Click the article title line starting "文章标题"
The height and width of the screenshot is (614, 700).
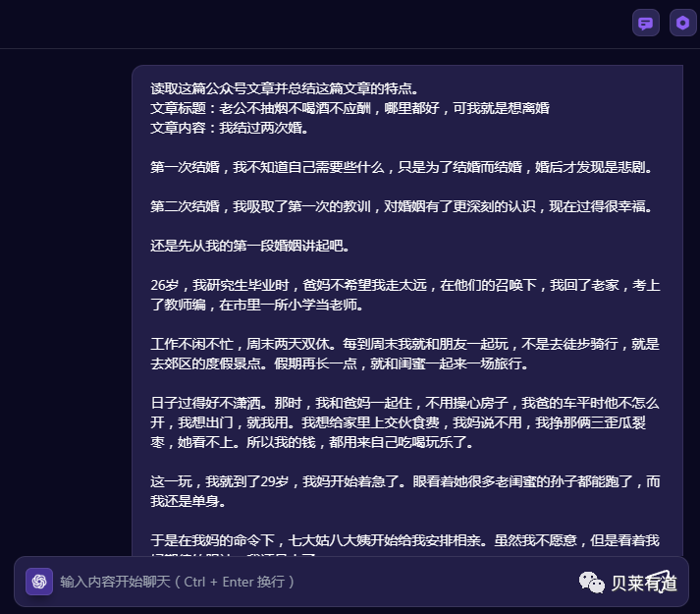350,108
